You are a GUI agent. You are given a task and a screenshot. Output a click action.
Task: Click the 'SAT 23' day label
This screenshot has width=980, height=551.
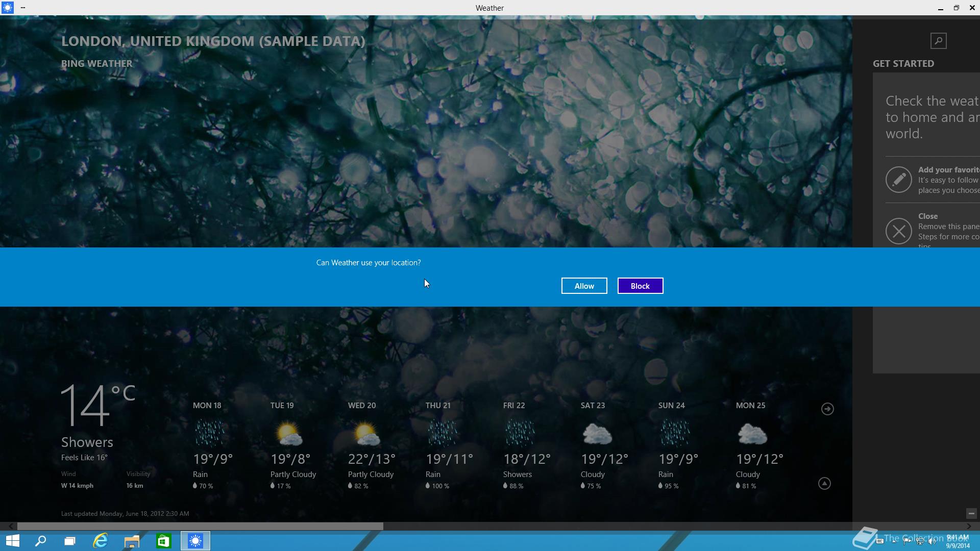coord(593,406)
